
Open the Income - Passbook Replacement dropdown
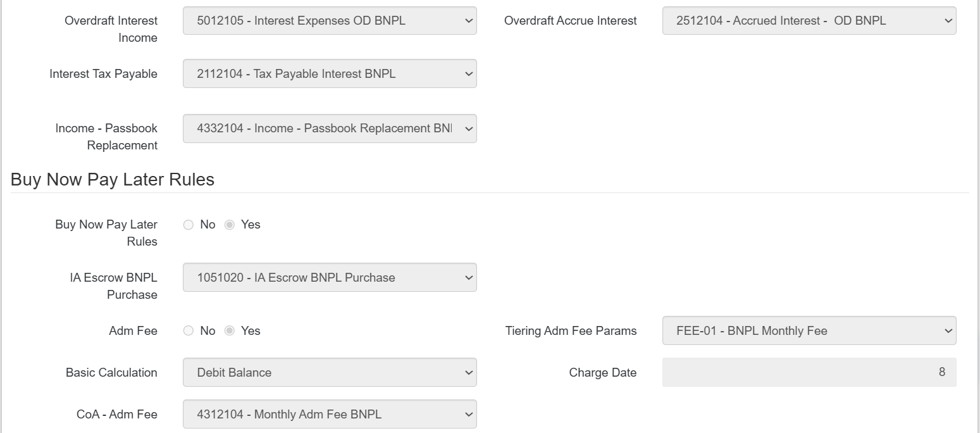tap(329, 129)
